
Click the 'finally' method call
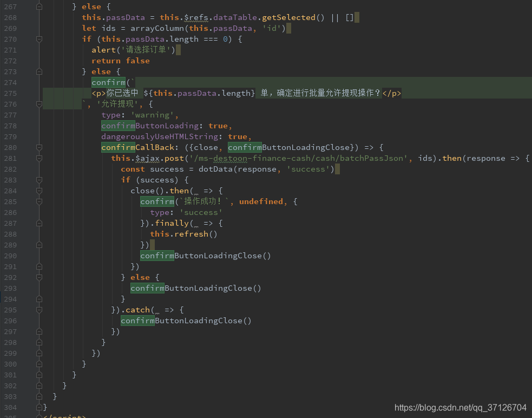pos(172,223)
